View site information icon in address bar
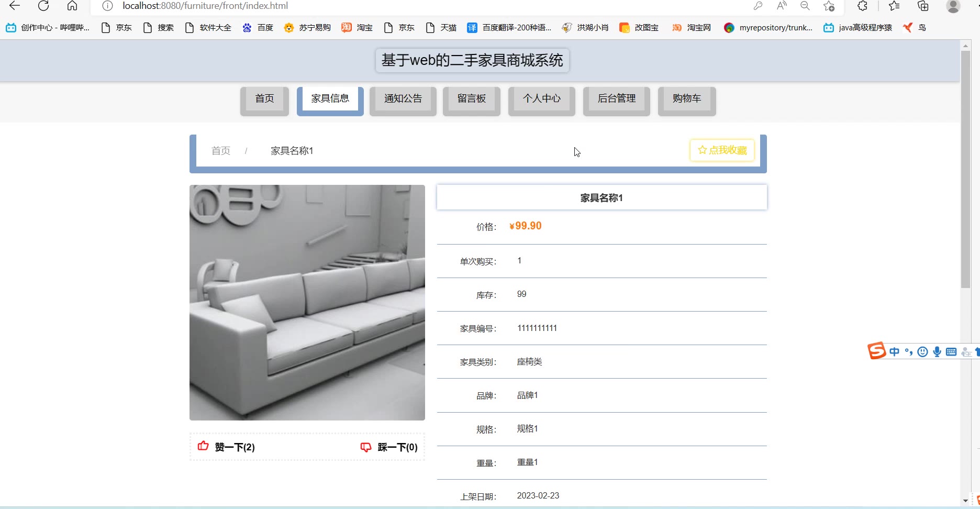 (x=107, y=6)
